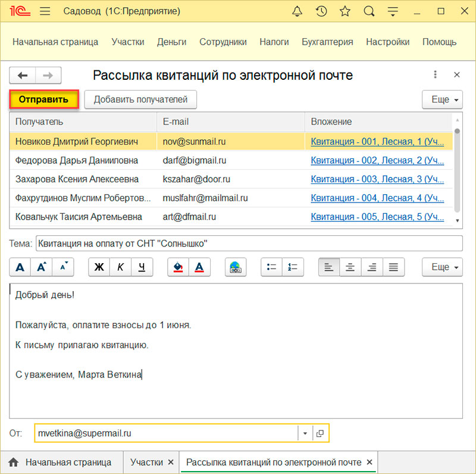Screen dimensions: 476x474
Task: Go to Начальная страница in the top menu
Action: (x=55, y=42)
